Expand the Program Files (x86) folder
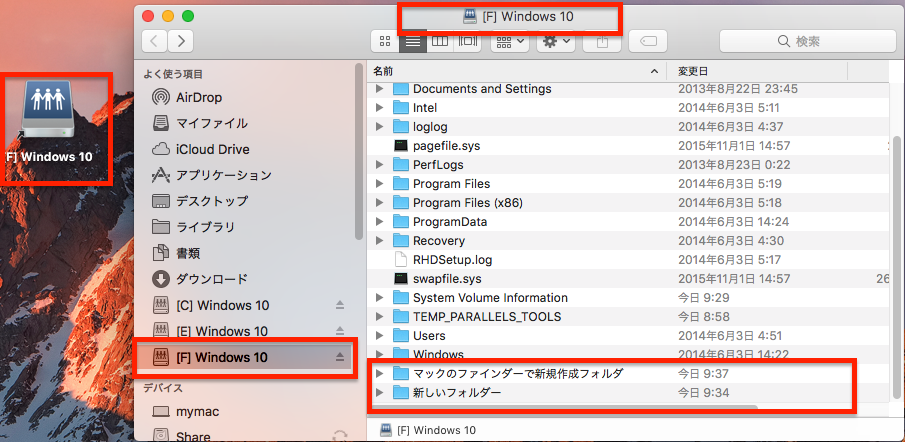 tap(379, 203)
